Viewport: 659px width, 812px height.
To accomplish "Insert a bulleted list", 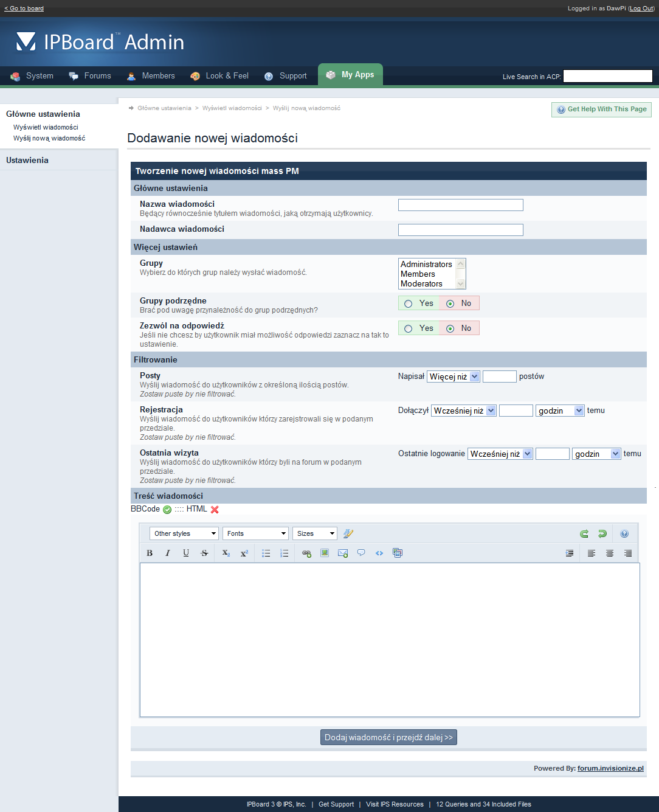I will [266, 553].
